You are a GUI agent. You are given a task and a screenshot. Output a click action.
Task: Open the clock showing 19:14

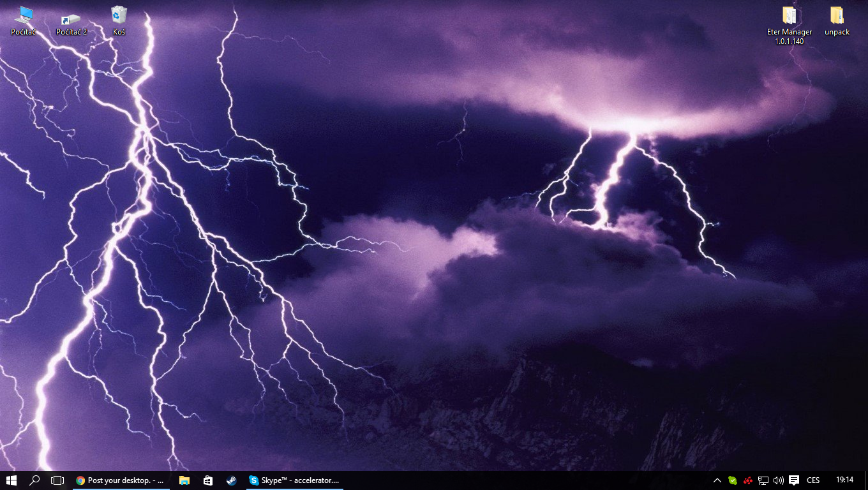pos(844,480)
